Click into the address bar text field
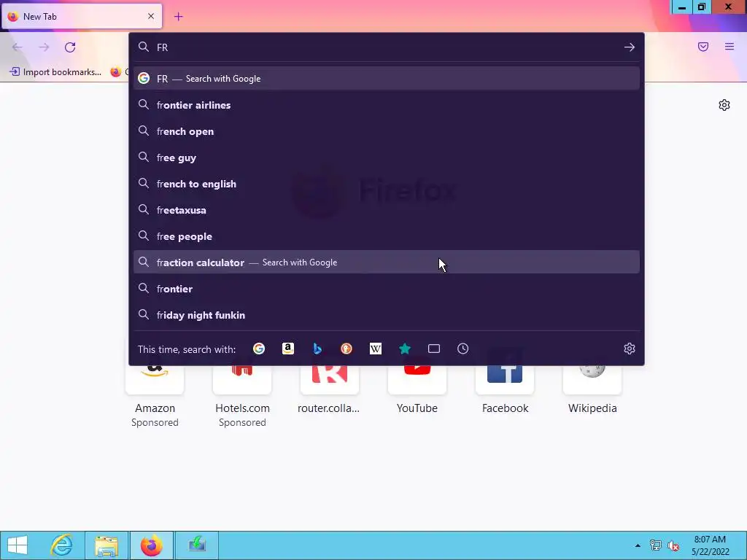 (x=386, y=47)
